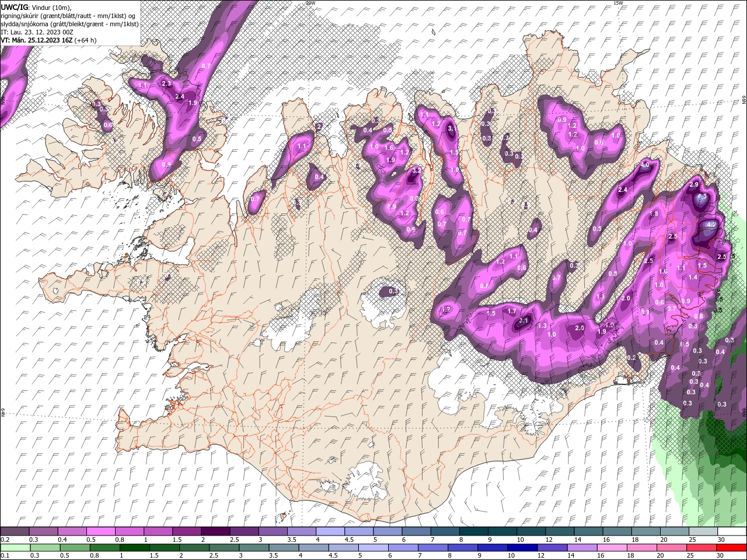Pick rain scale swatch between 4.5 and 5

(343, 548)
